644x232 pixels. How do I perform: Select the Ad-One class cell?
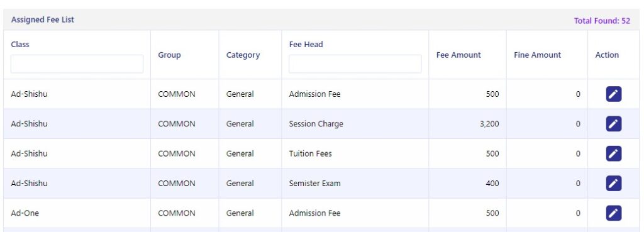click(x=25, y=213)
